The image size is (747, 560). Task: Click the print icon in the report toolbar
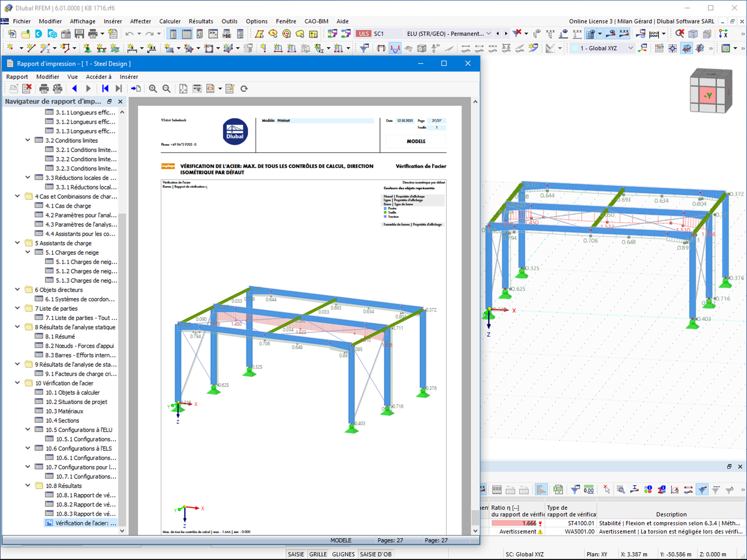[x=43, y=89]
